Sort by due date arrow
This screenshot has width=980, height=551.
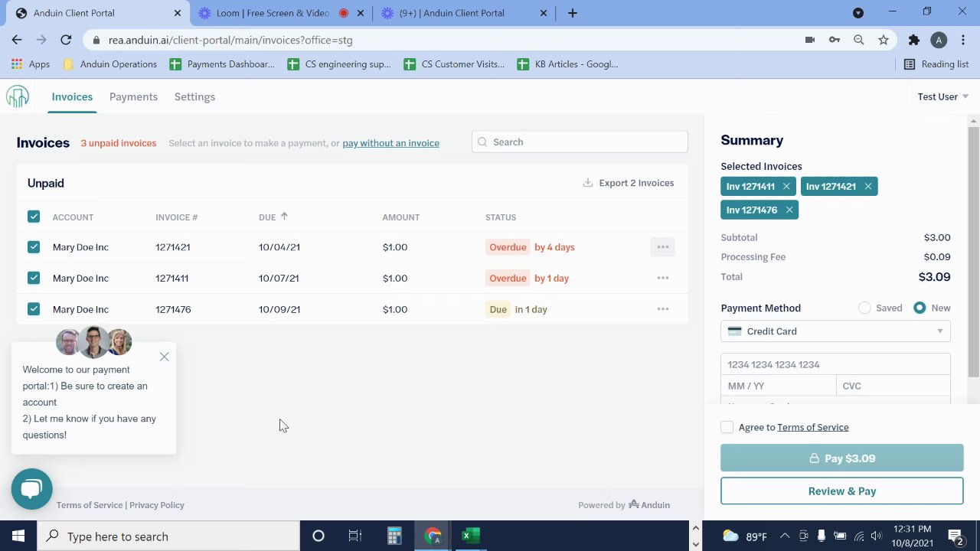[x=284, y=217]
